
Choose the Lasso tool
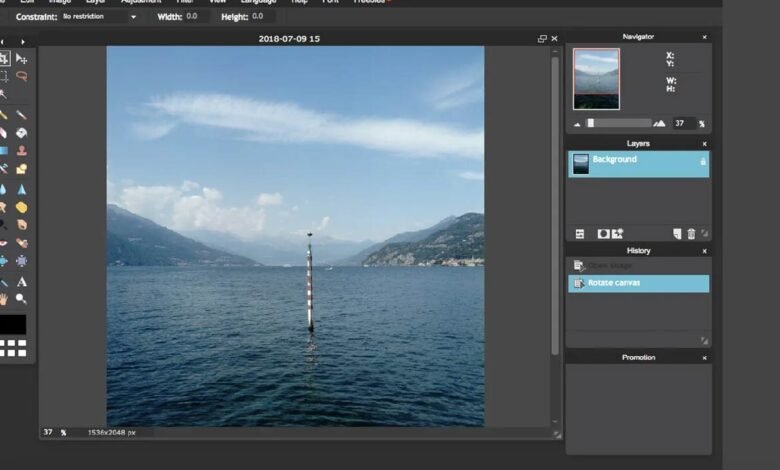[21, 76]
